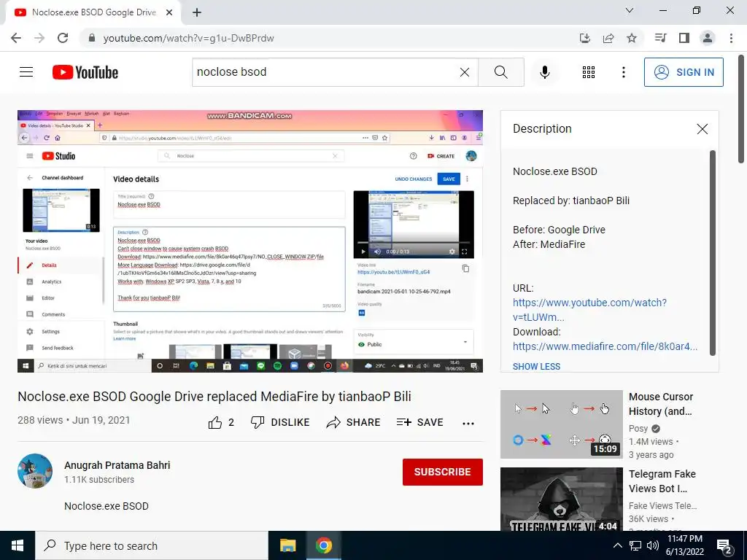The image size is (747, 560).
Task: Select the Noclose.exe BSOD browser tab
Action: point(93,13)
